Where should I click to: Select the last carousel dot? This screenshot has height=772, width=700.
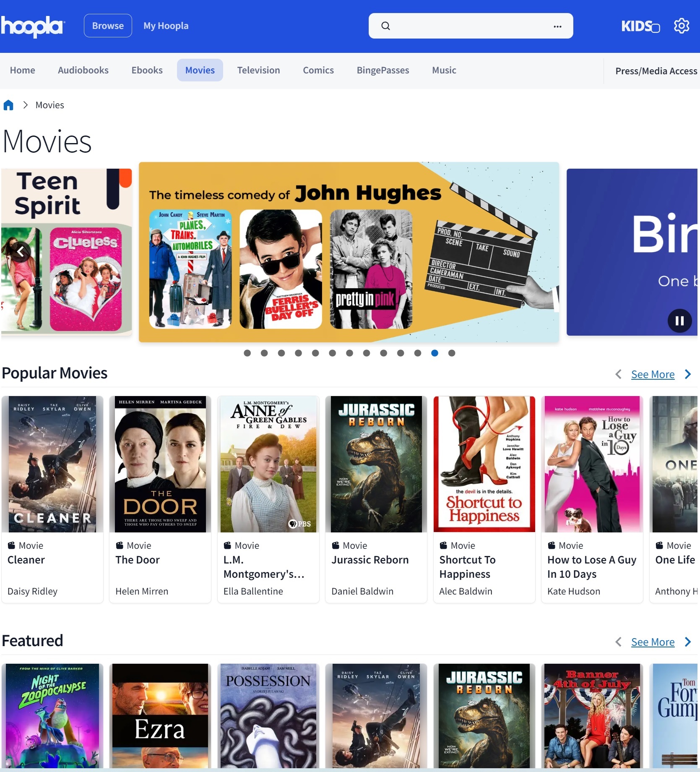pos(452,353)
